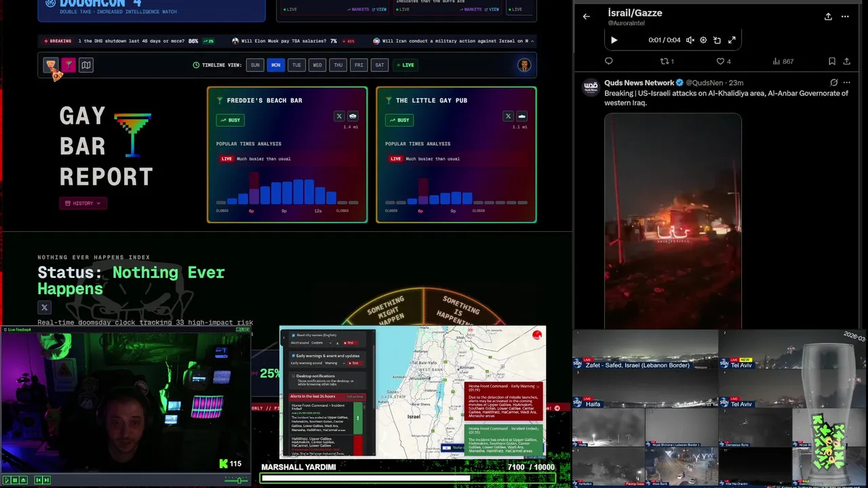Screen dimensions: 868x488
Task: Open the Kick logo beside viewer count 115
Action: pyautogui.click(x=223, y=464)
